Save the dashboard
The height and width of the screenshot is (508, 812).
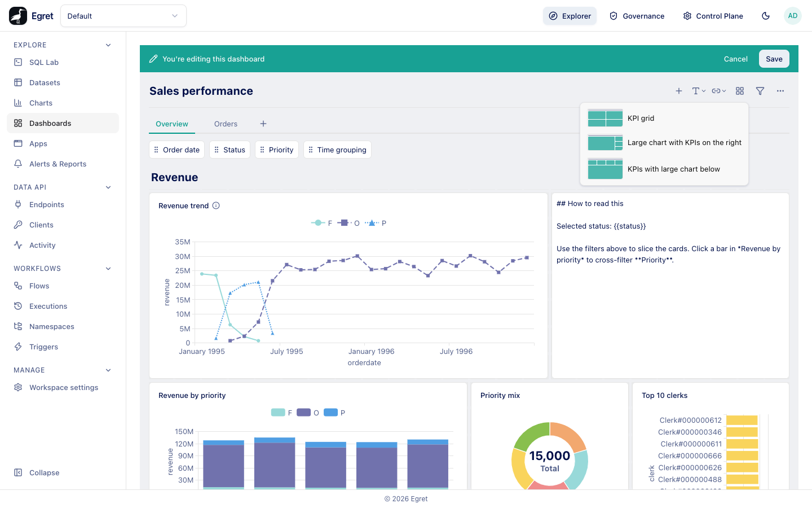774,59
